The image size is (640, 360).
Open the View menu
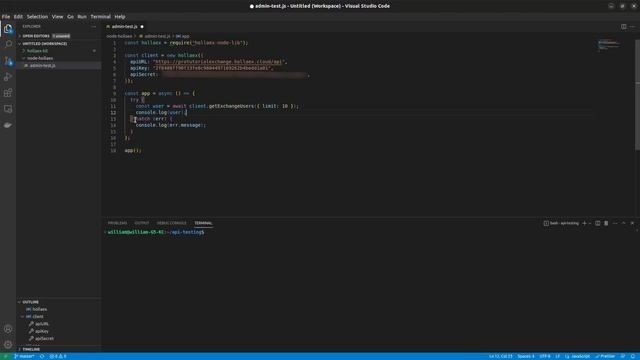(x=57, y=17)
